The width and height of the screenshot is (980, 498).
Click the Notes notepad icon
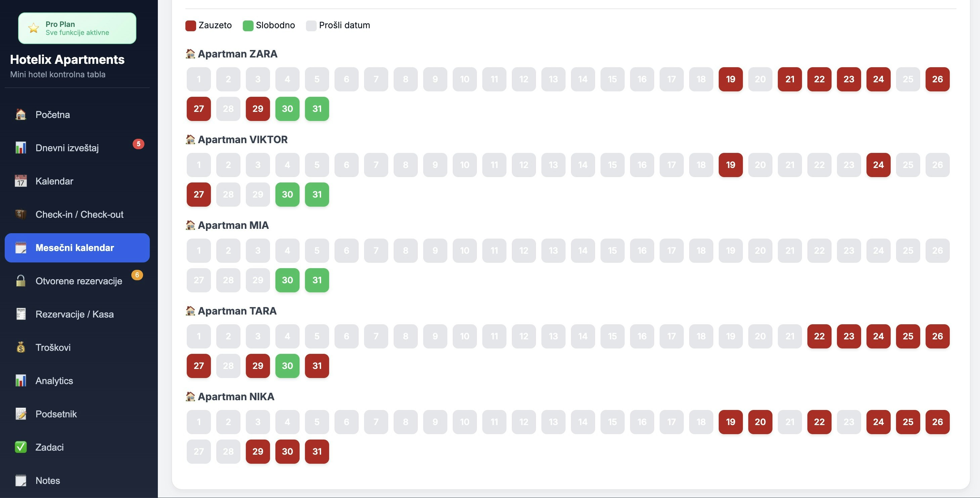pos(21,481)
